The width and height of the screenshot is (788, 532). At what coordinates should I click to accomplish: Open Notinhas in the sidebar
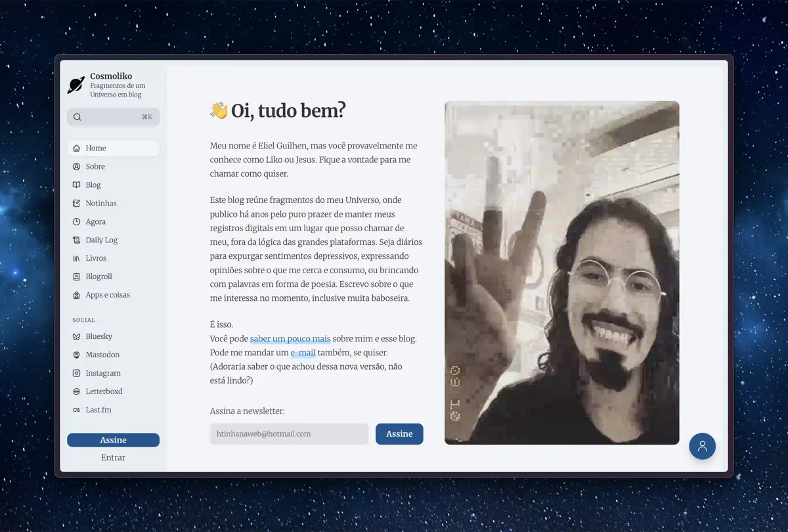pos(101,204)
